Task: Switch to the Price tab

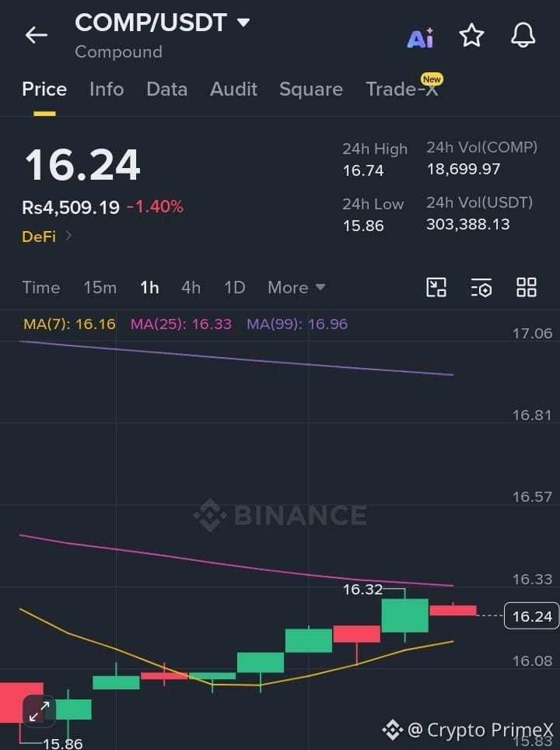Action: [44, 89]
